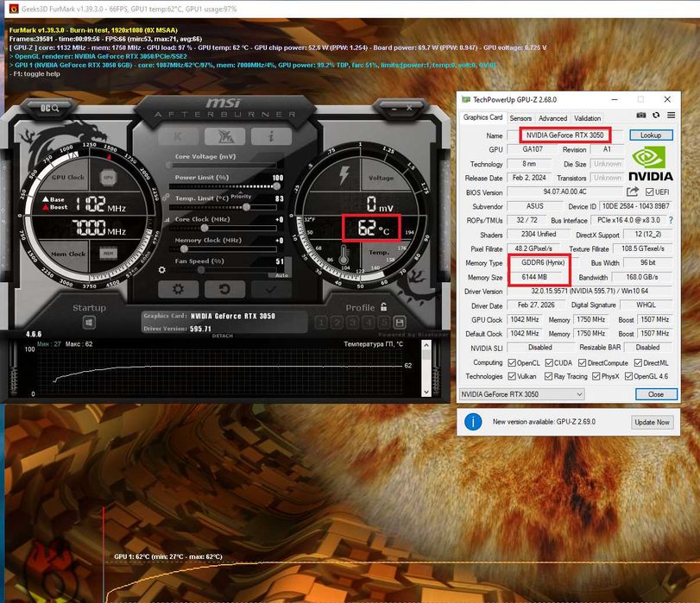700x603 pixels.
Task: Toggle the DirectML checkbox
Action: point(638,363)
